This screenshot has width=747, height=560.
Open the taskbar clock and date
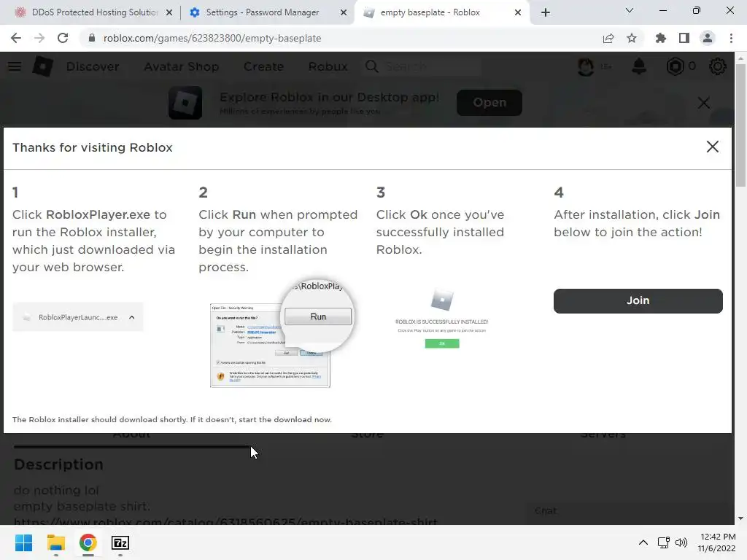click(717, 542)
